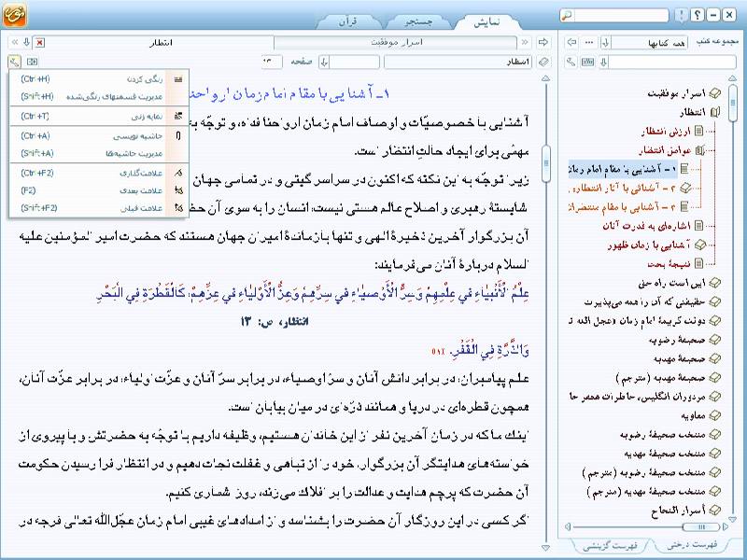Click the tree horizontal scrollbar thumb

(702, 526)
